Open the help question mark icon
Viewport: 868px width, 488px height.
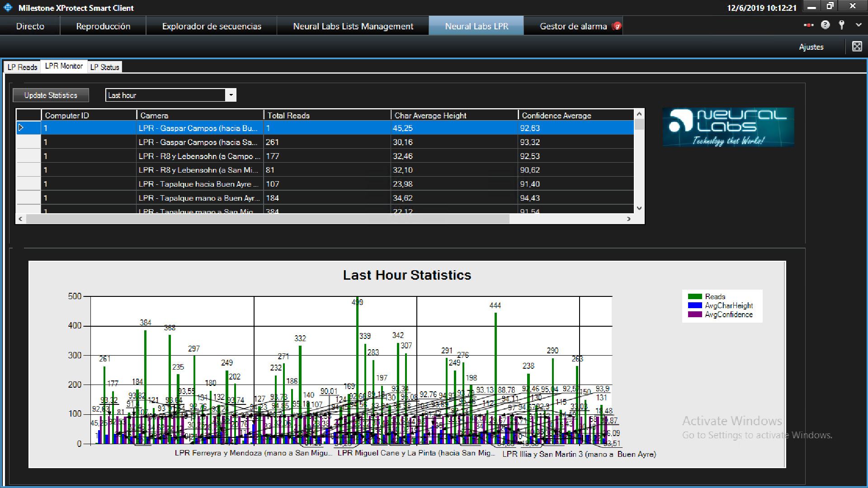[x=826, y=25]
